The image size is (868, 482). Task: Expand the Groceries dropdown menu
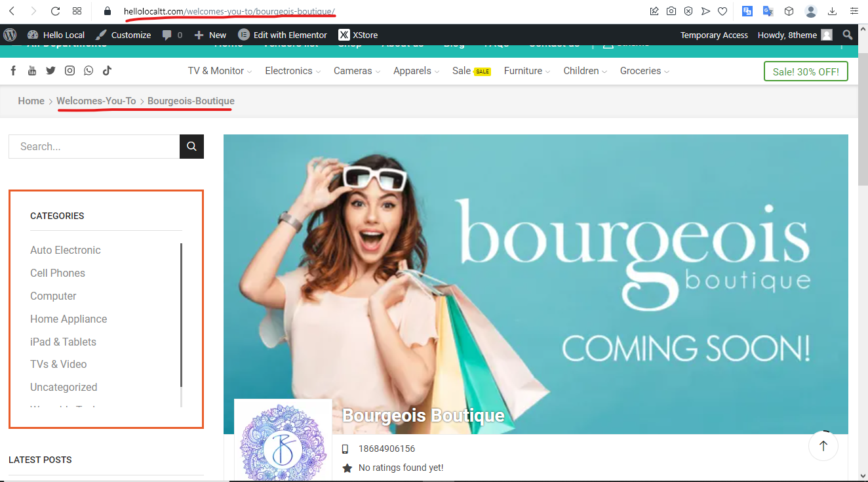pos(644,71)
